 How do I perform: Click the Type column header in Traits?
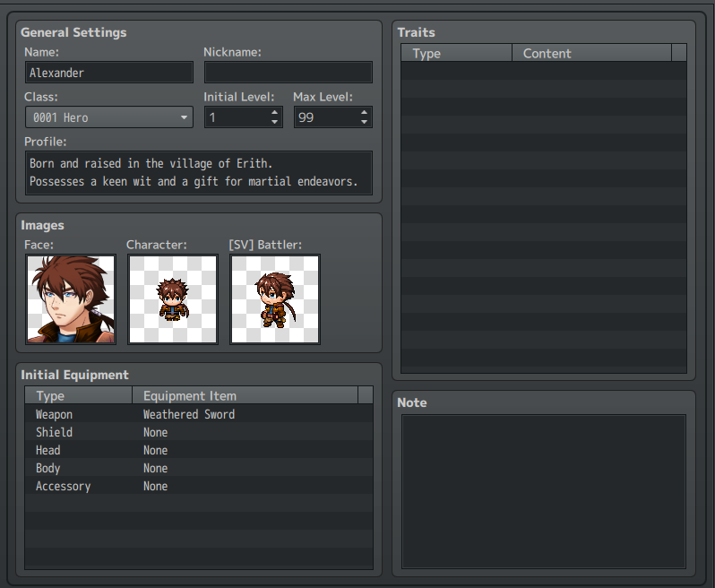456,54
